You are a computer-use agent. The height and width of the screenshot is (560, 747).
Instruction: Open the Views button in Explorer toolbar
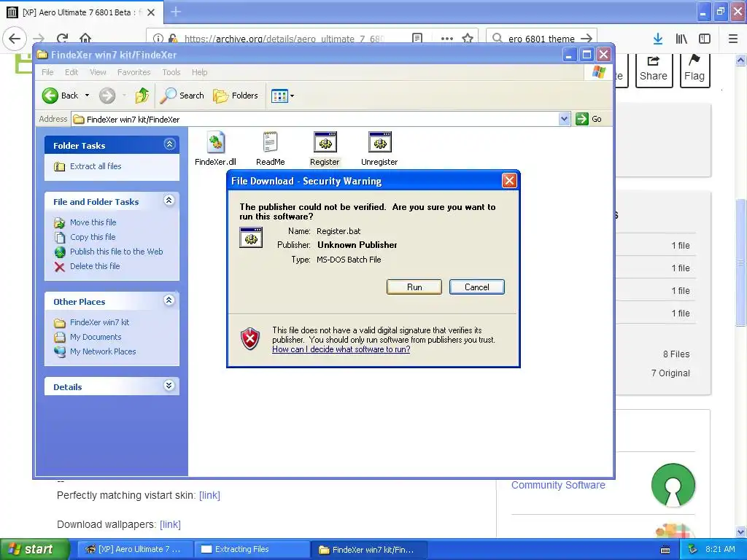pos(279,96)
